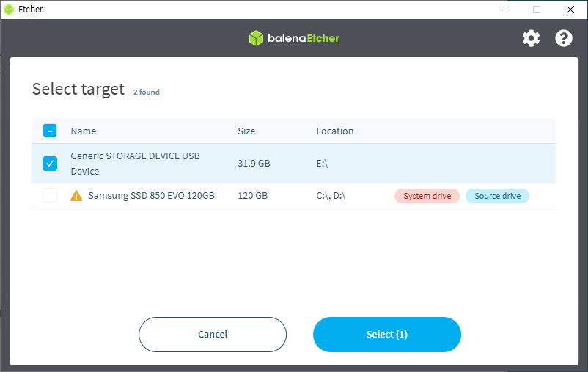Click the balenaEtcher cube logo
The width and height of the screenshot is (588, 372).
pyautogui.click(x=256, y=38)
